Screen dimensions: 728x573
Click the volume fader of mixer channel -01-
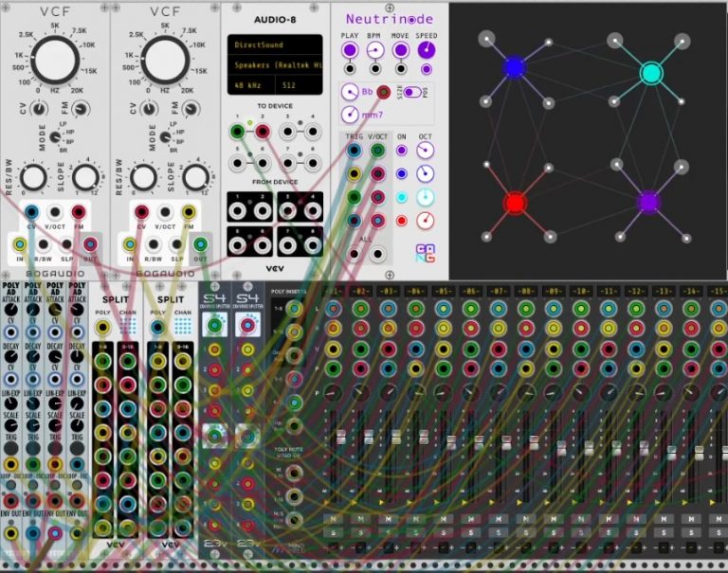click(x=341, y=437)
